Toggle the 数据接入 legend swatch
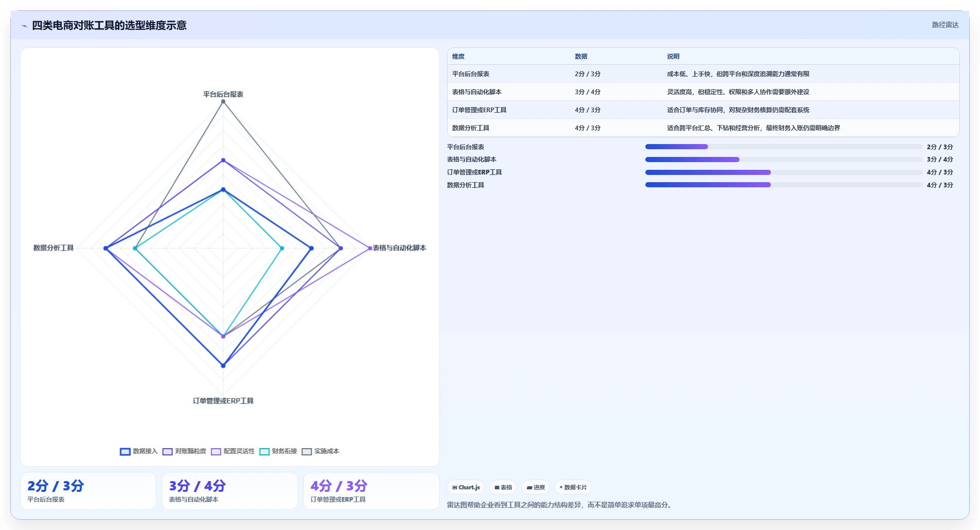The width and height of the screenshot is (980, 530). [x=125, y=452]
